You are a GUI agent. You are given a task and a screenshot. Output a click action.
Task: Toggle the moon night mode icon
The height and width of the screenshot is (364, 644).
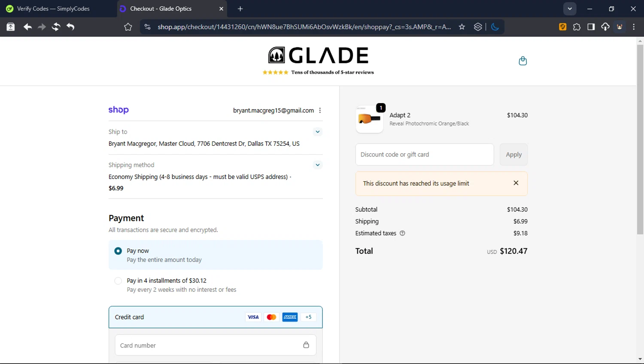[x=495, y=27]
